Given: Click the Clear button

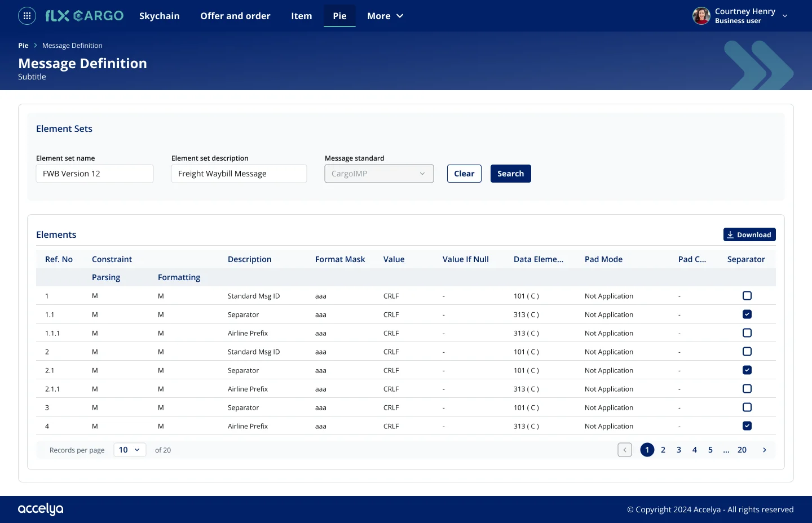Looking at the screenshot, I should (464, 174).
